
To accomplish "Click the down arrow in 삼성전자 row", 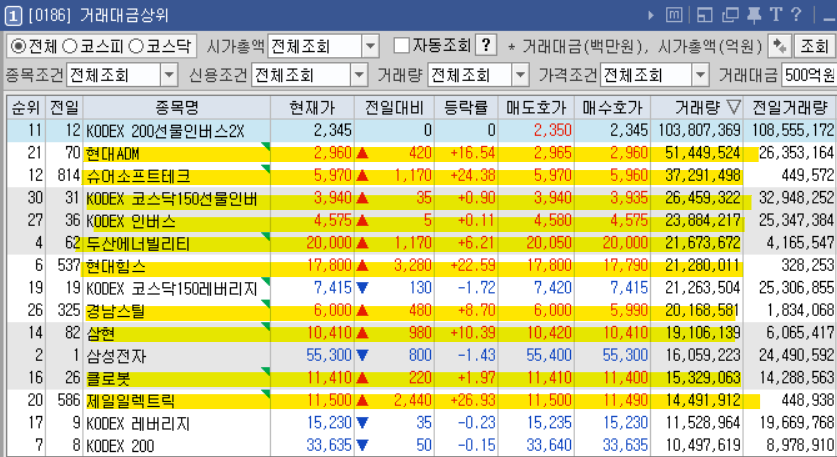I will coord(362,355).
